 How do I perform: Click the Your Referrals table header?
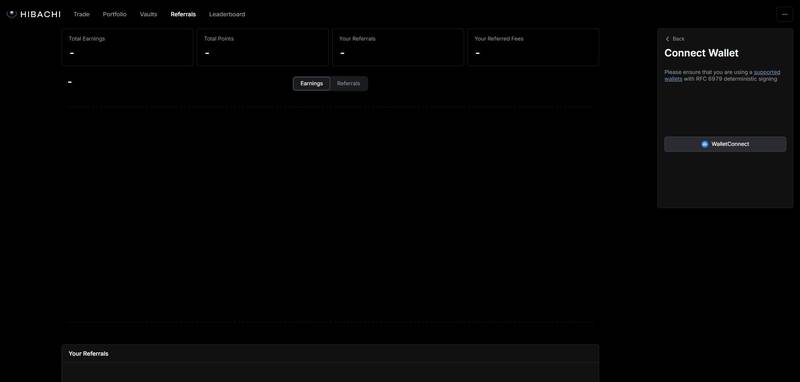pyautogui.click(x=88, y=353)
